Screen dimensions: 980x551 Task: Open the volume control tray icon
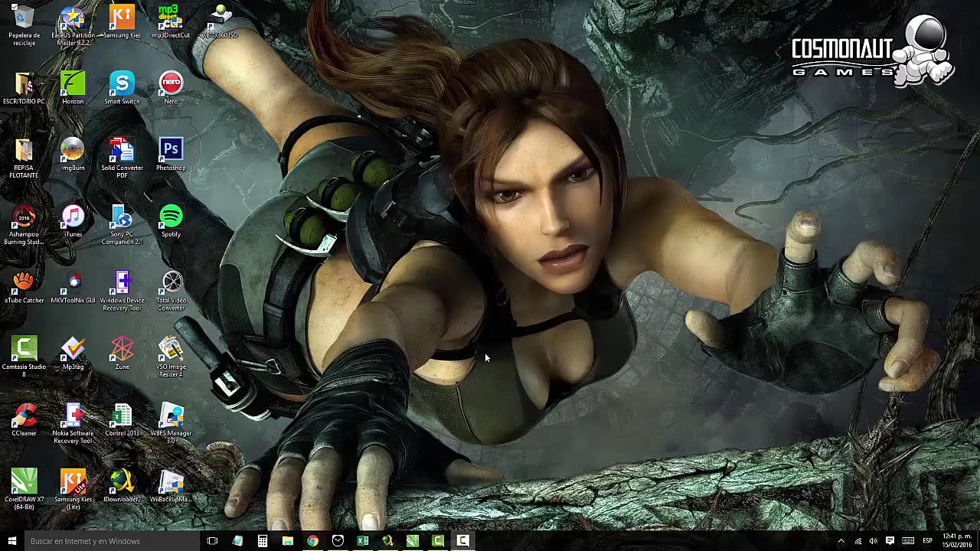point(874,541)
